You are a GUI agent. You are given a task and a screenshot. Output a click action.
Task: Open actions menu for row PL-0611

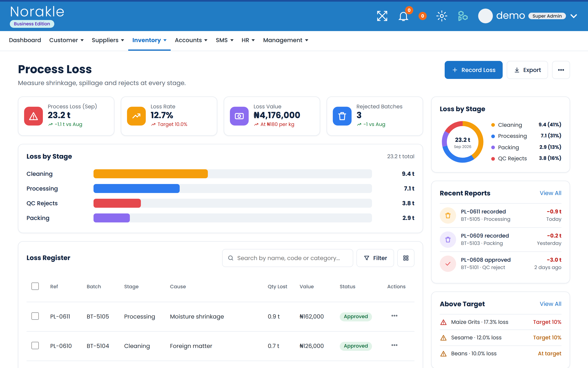point(394,316)
